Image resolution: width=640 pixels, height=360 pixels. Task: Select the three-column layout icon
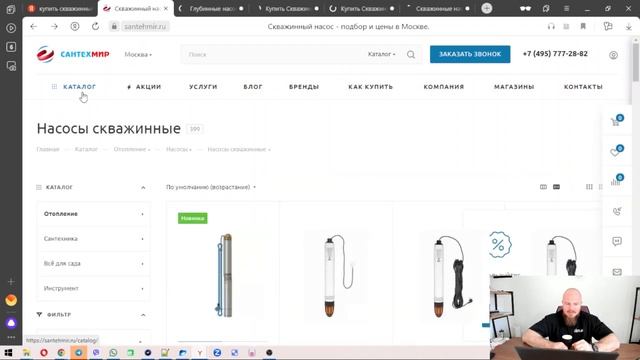589,187
